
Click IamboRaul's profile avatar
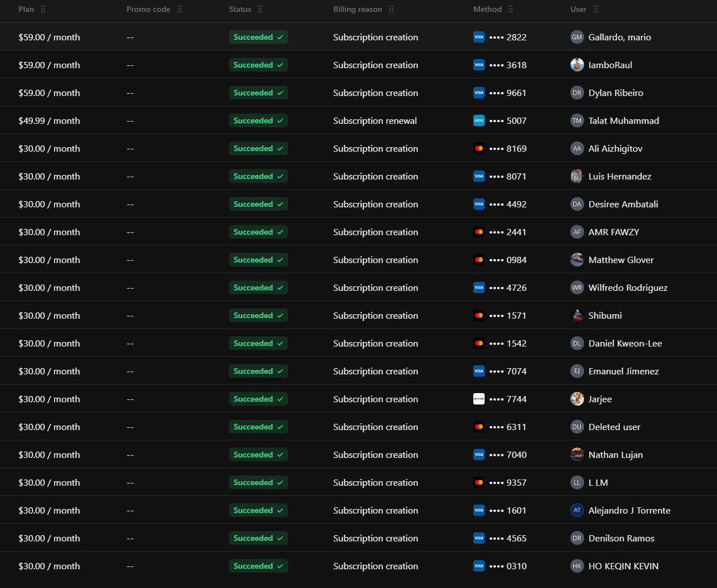(577, 65)
